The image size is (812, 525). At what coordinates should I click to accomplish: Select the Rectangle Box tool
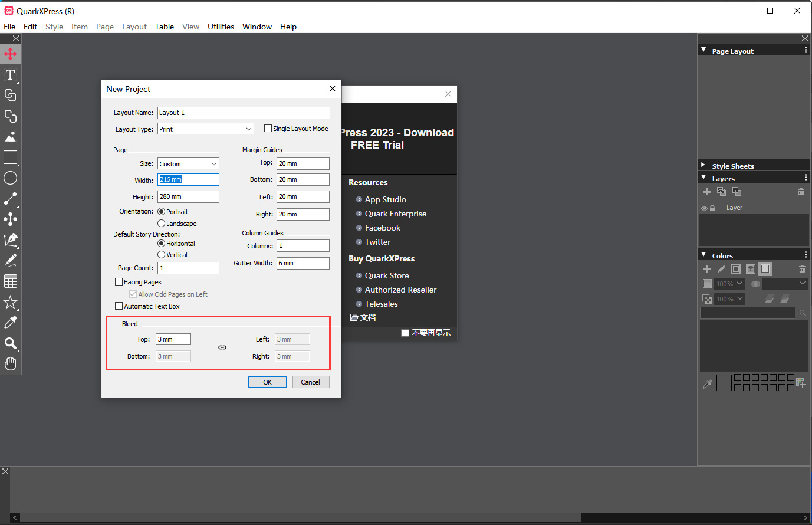[x=11, y=157]
